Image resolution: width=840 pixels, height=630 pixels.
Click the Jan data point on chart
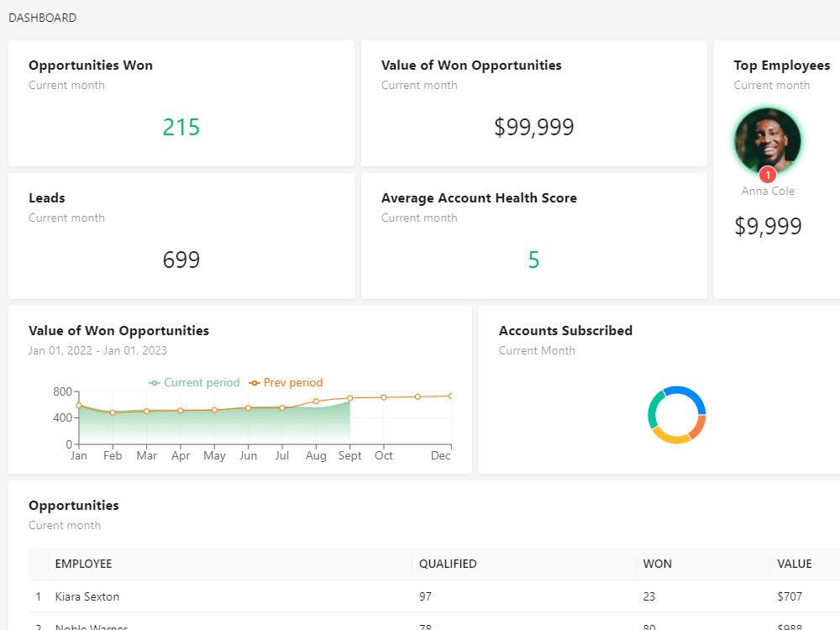coord(79,406)
